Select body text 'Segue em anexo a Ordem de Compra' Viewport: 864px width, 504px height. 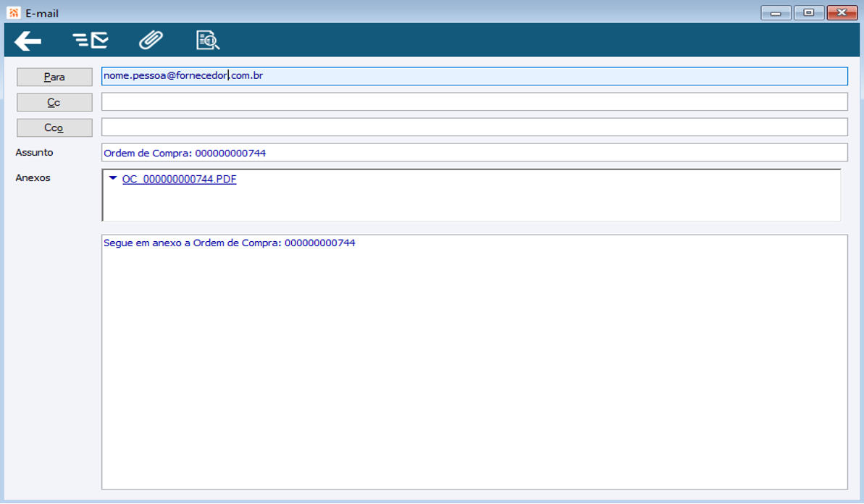click(191, 243)
